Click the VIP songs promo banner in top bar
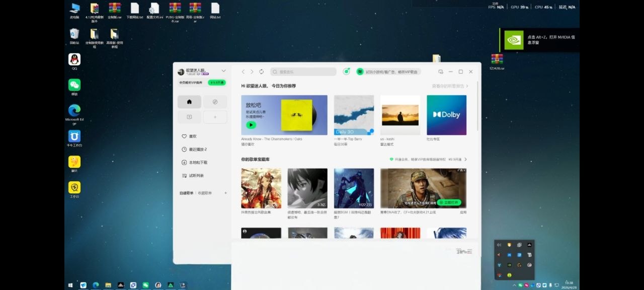This screenshot has height=290, width=644. pyautogui.click(x=388, y=72)
